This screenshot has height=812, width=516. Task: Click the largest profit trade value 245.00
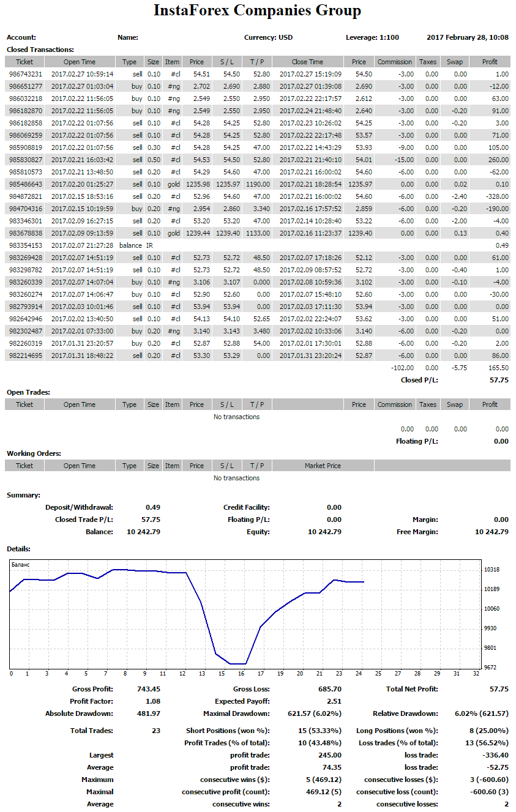331,755
